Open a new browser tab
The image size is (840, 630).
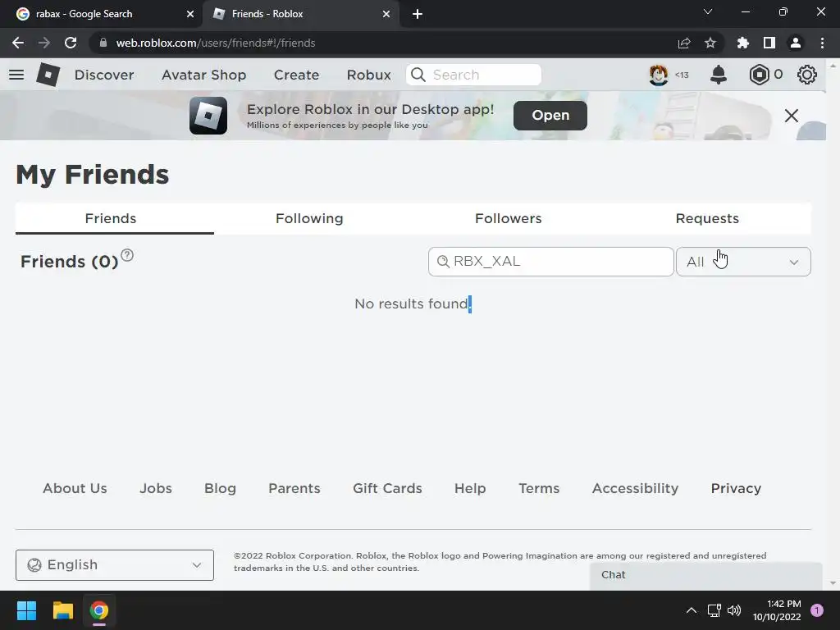pos(418,14)
